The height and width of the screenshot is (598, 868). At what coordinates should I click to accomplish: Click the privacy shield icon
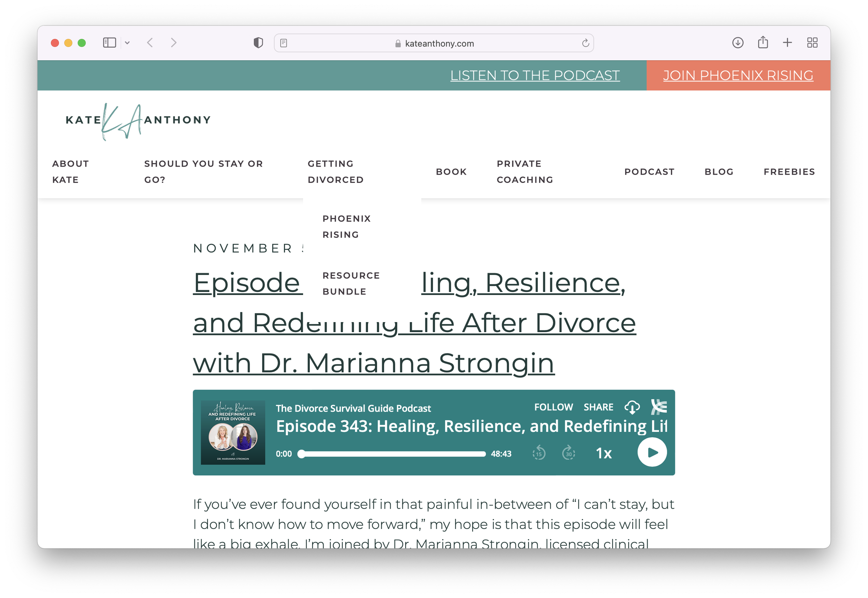(258, 43)
